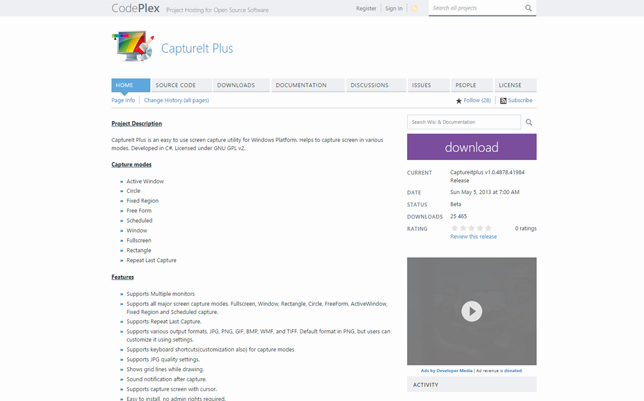Click the Captureitplus v1.0.4878.41984 release name
This screenshot has width=644, height=401.
click(487, 176)
